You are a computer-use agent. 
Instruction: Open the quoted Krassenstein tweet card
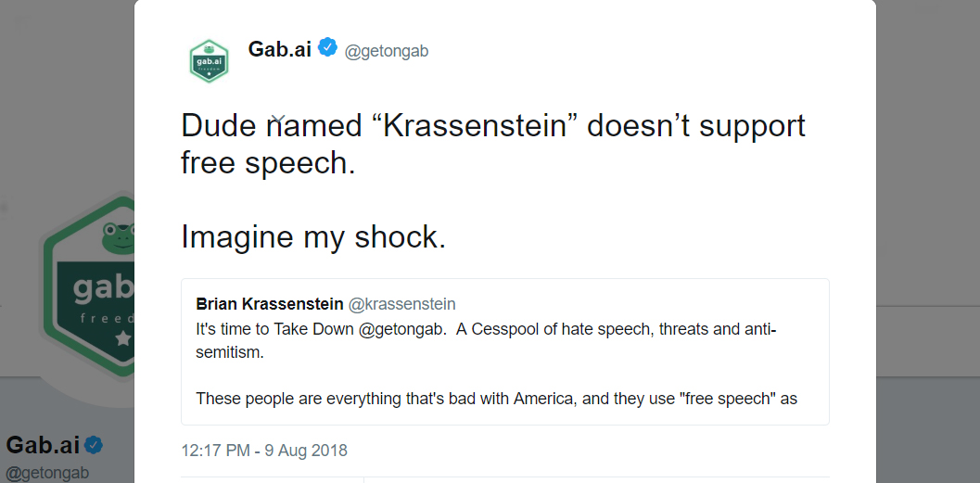[x=505, y=351]
